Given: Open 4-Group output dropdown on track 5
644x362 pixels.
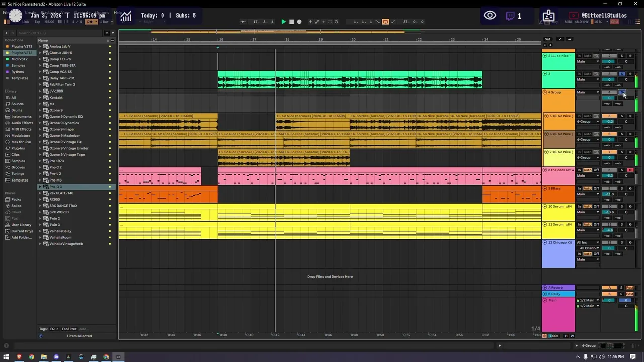Looking at the screenshot, I should (588, 122).
